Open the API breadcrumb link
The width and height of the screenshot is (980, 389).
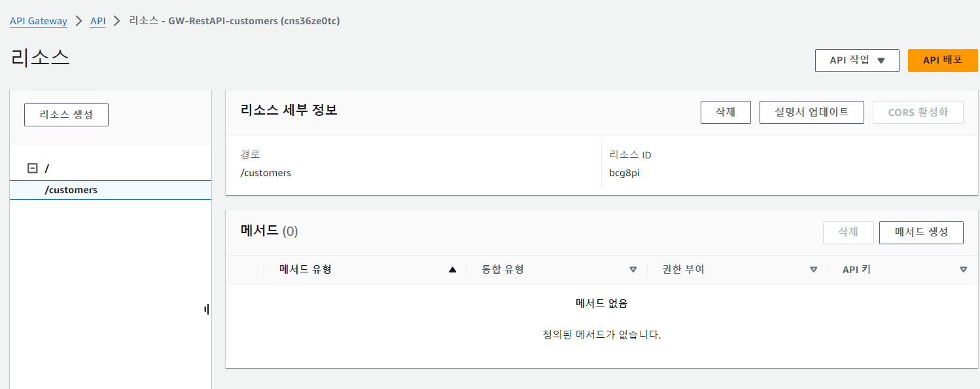pos(98,21)
